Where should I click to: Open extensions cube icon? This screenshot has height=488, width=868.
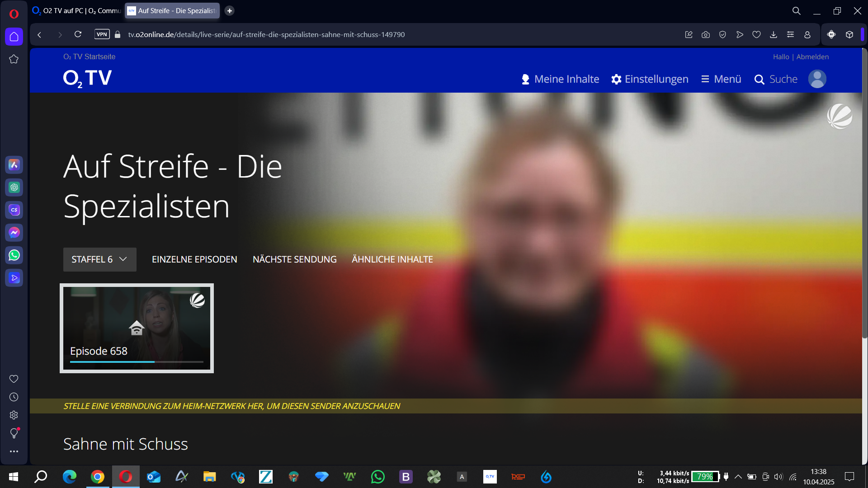pyautogui.click(x=849, y=35)
